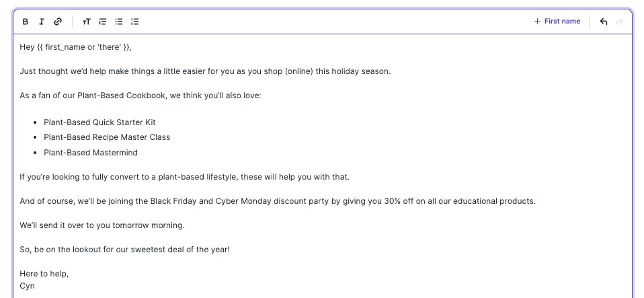Toggle bold formatting
The width and height of the screenshot is (644, 298).
[26, 22]
